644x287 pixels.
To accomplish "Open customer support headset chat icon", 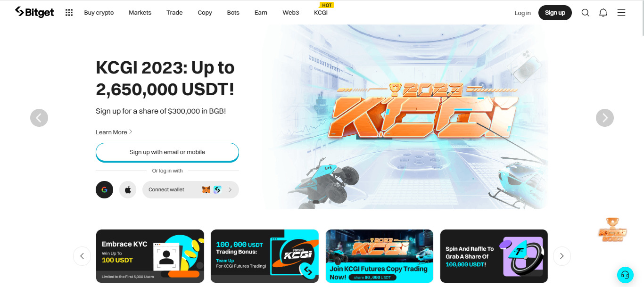I will tap(625, 275).
